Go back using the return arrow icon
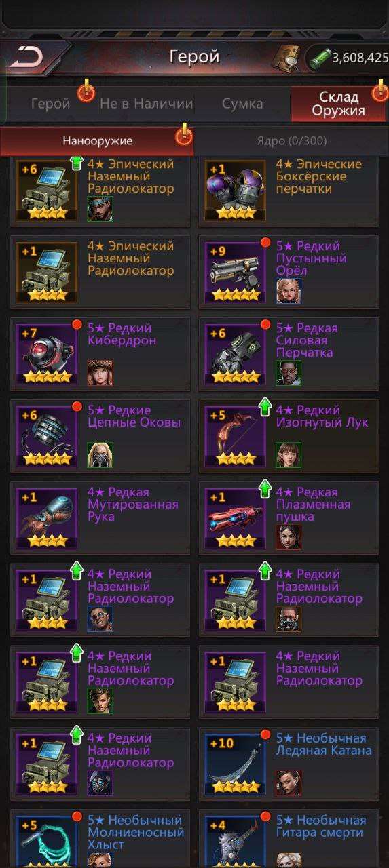Image resolution: width=389 pixels, height=868 pixels. point(29,57)
